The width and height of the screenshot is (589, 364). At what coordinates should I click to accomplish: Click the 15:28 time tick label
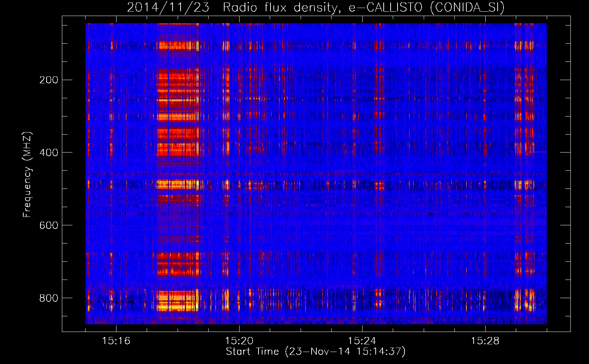click(485, 341)
